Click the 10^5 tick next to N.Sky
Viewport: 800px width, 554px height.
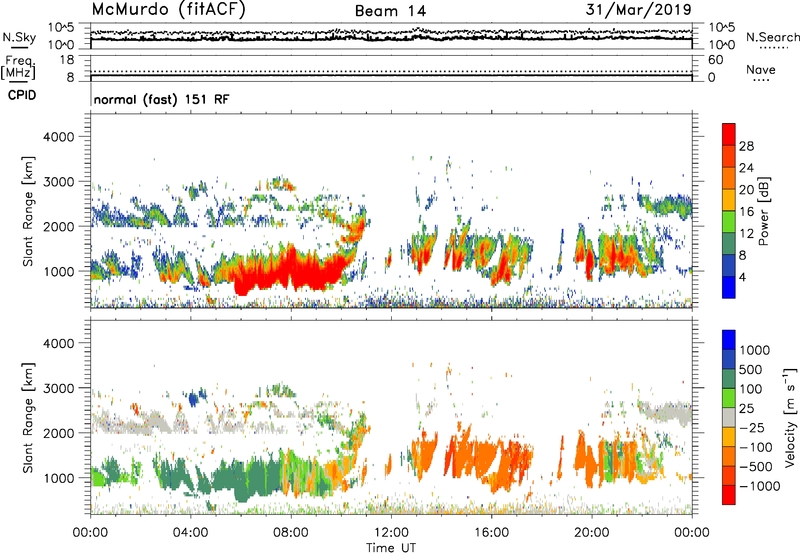click(x=61, y=27)
